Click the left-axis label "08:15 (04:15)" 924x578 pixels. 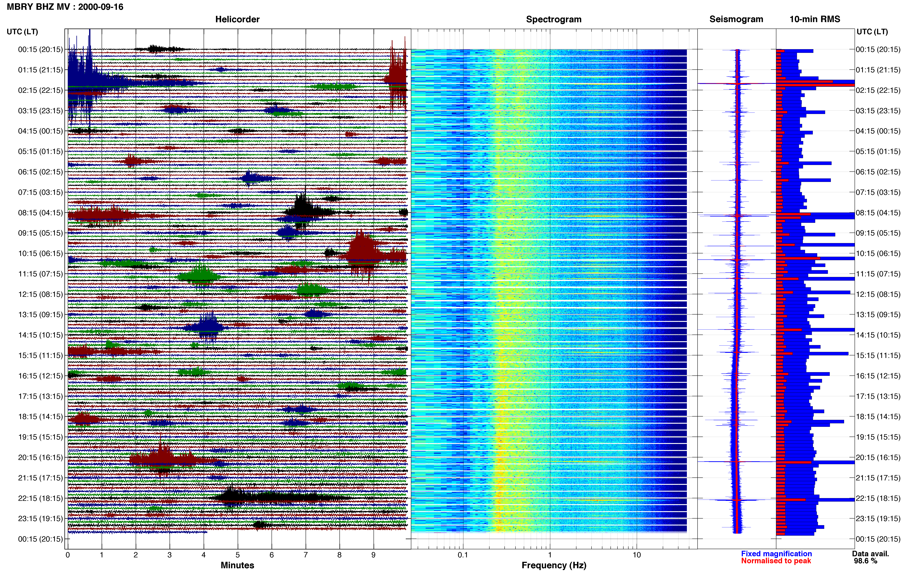(40, 212)
